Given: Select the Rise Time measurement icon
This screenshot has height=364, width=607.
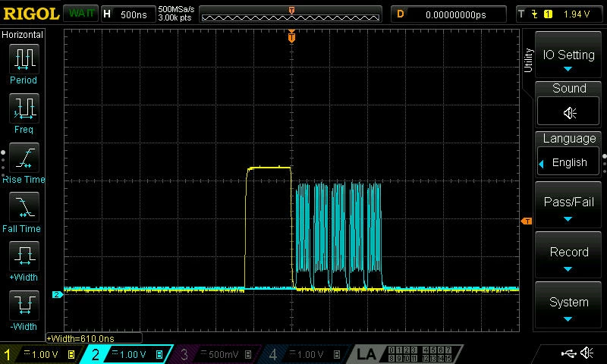Looking at the screenshot, I should (24, 158).
